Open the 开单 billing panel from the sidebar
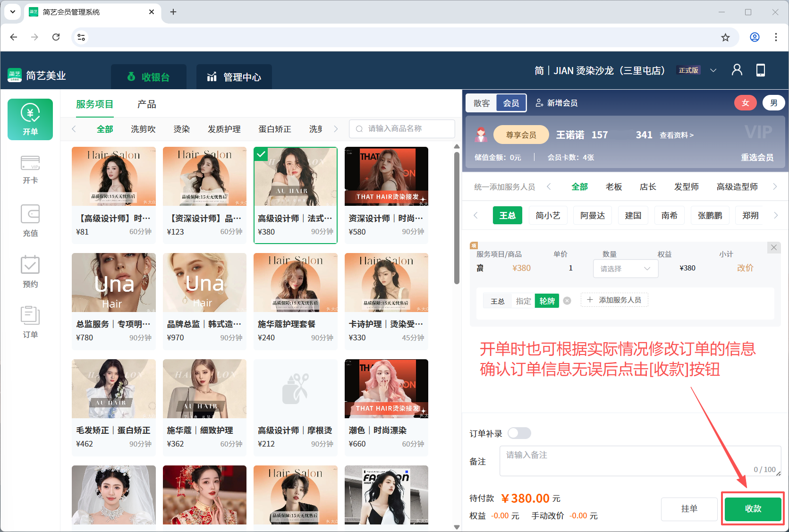789x532 pixels. point(30,119)
